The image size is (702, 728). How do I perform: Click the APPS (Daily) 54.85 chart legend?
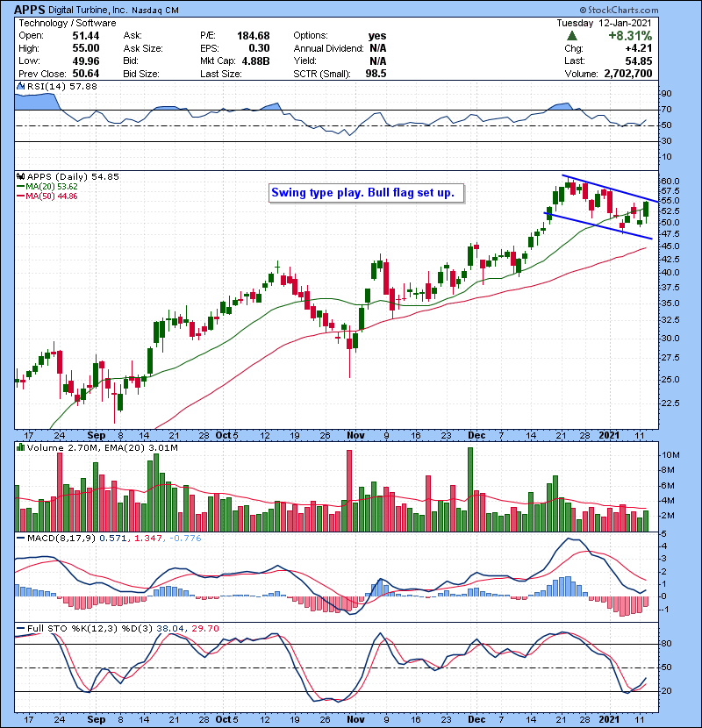(x=73, y=176)
